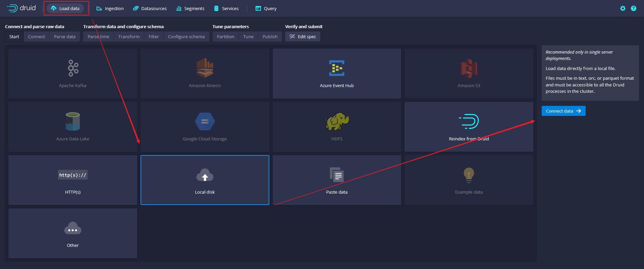Click the Azure Event Hub card label

tap(337, 85)
